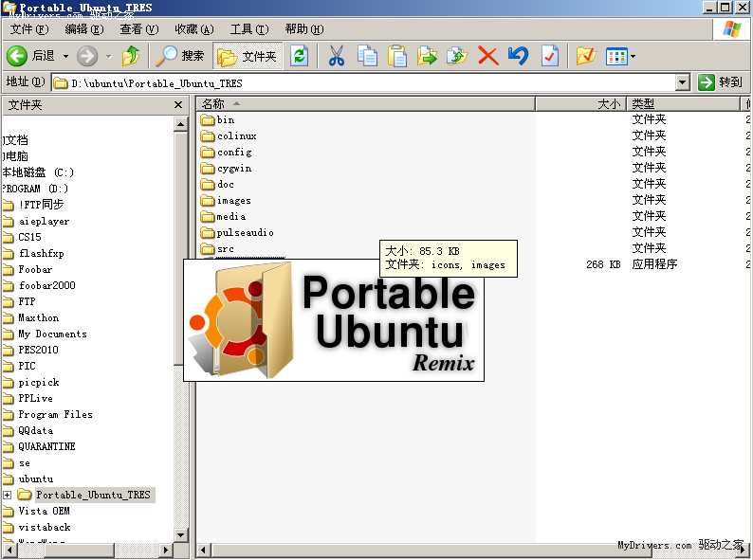Go up one folder level
This screenshot has width=753, height=560.
pos(131,56)
